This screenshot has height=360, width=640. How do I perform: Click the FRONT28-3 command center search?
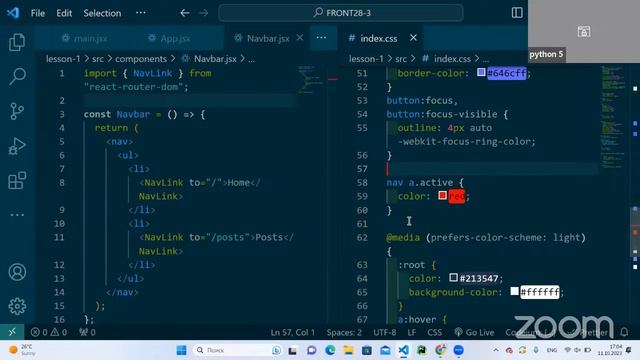point(341,13)
